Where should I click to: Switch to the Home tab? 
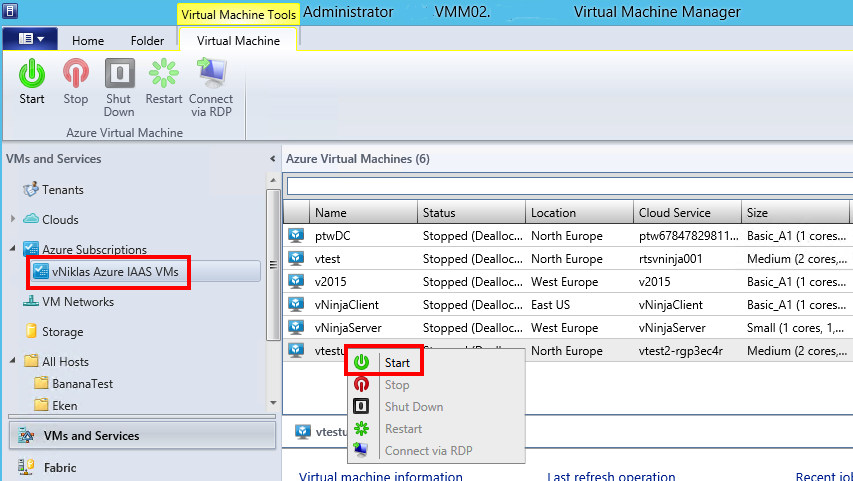point(88,41)
